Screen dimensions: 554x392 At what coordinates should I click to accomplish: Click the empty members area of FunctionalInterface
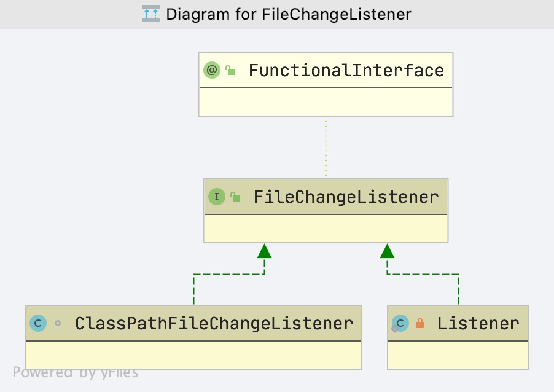pos(326,102)
